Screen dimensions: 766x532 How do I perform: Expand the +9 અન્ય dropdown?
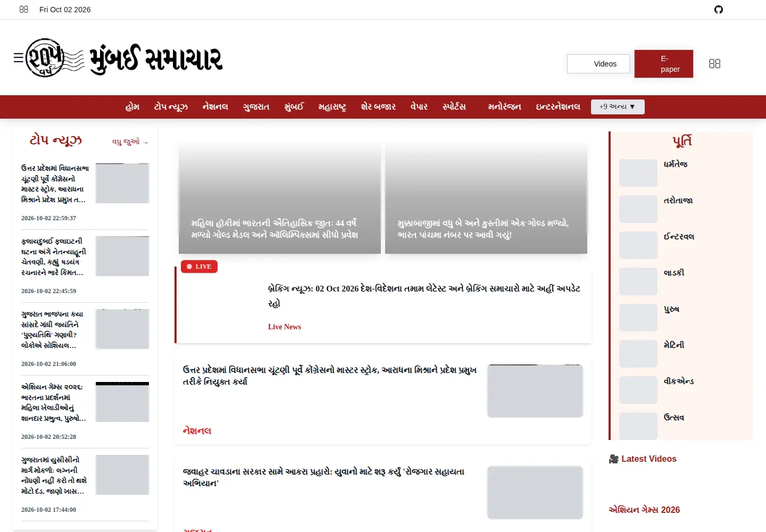[x=618, y=107]
